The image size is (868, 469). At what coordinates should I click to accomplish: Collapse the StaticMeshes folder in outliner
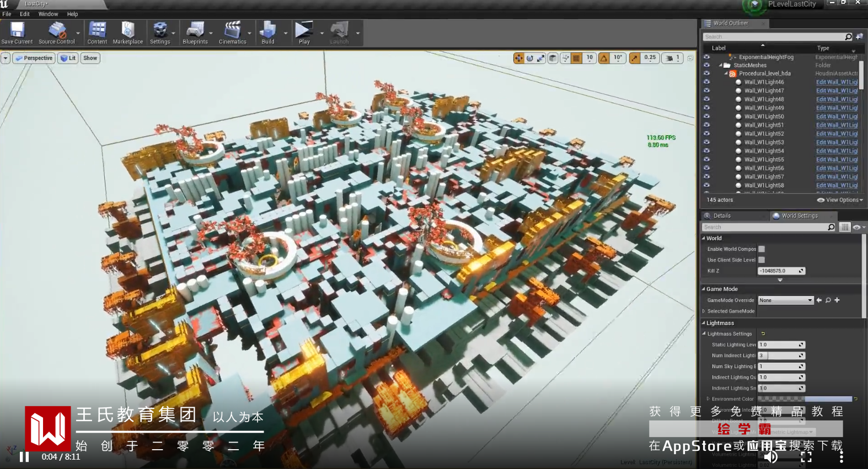[721, 65]
